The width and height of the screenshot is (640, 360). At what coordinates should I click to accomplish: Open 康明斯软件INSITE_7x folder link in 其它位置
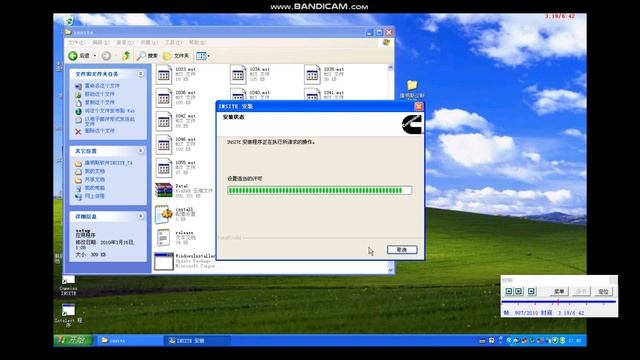coord(109,163)
